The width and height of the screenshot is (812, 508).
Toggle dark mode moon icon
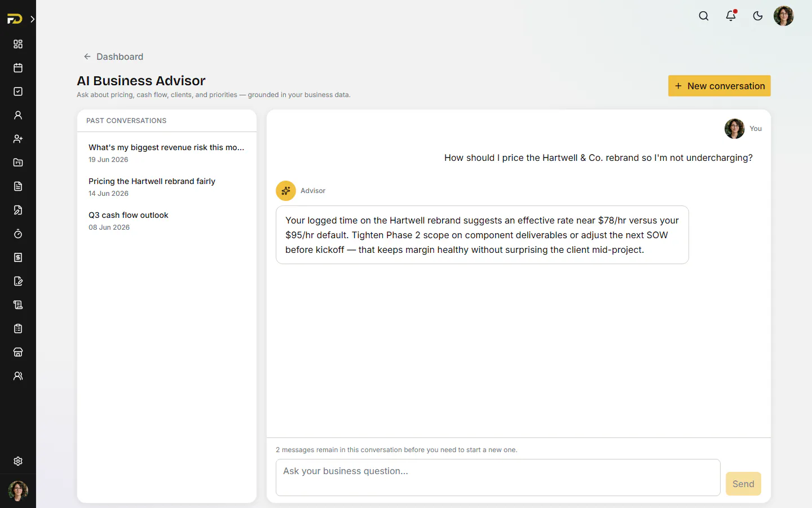coord(758,16)
